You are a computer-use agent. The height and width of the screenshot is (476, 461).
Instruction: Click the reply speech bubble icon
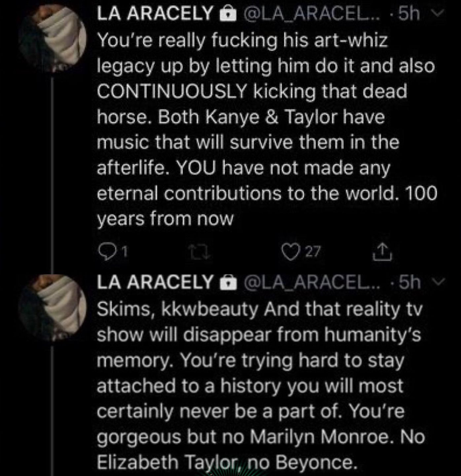coord(106,252)
